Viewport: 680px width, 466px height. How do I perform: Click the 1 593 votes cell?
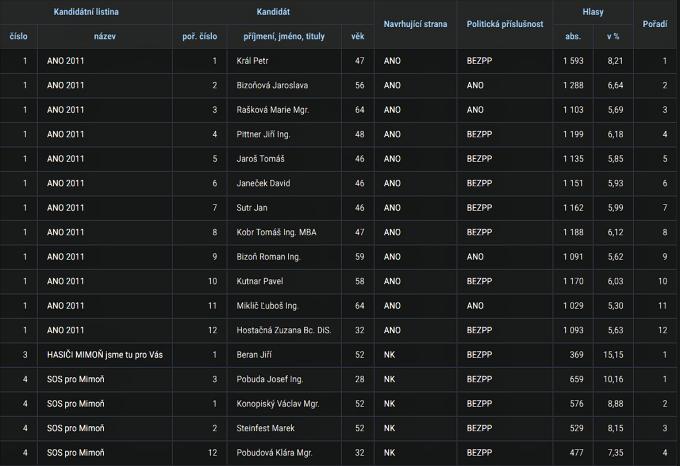[573, 61]
